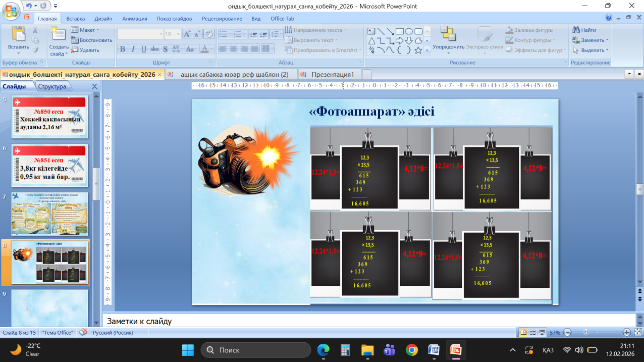Click Find (Найти) binoculars icon
This screenshot has height=362, width=644.
(576, 30)
